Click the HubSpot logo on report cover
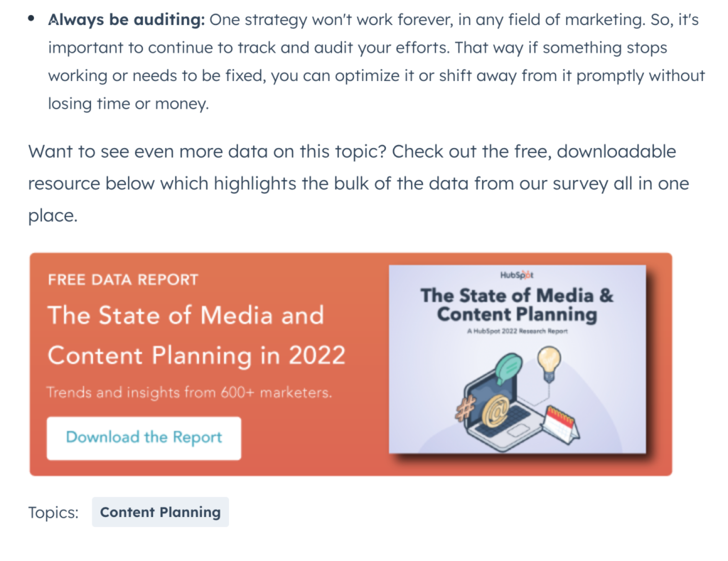728x561 pixels. pyautogui.click(x=517, y=275)
